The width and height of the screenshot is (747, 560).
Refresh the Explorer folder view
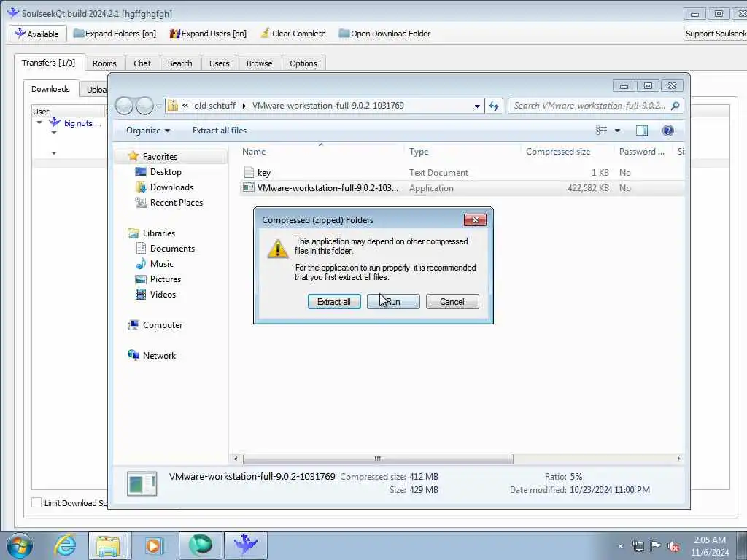[494, 106]
